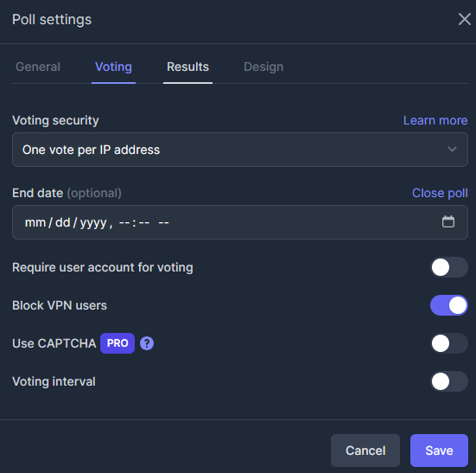Viewport: 476px width, 473px height.
Task: Click the PRO badge next to Use CAPTCHA
Action: [117, 343]
